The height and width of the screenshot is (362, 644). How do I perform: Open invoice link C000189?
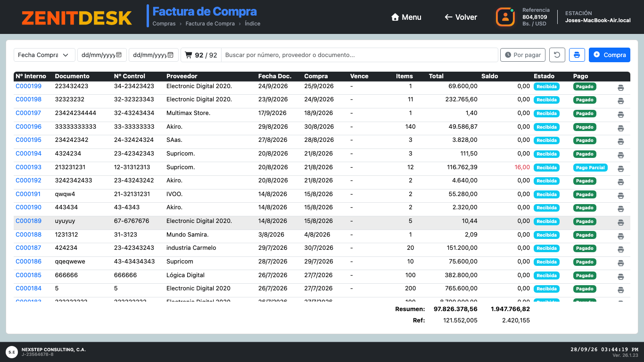click(x=28, y=221)
